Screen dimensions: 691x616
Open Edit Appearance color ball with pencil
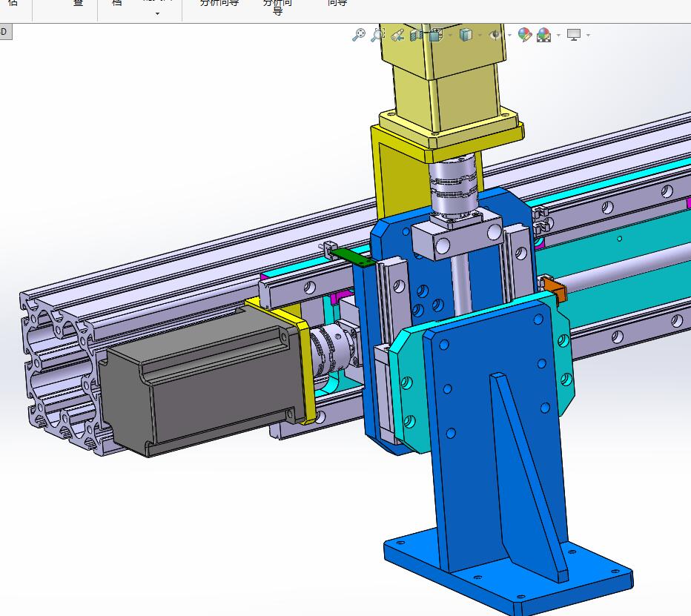pos(524,35)
